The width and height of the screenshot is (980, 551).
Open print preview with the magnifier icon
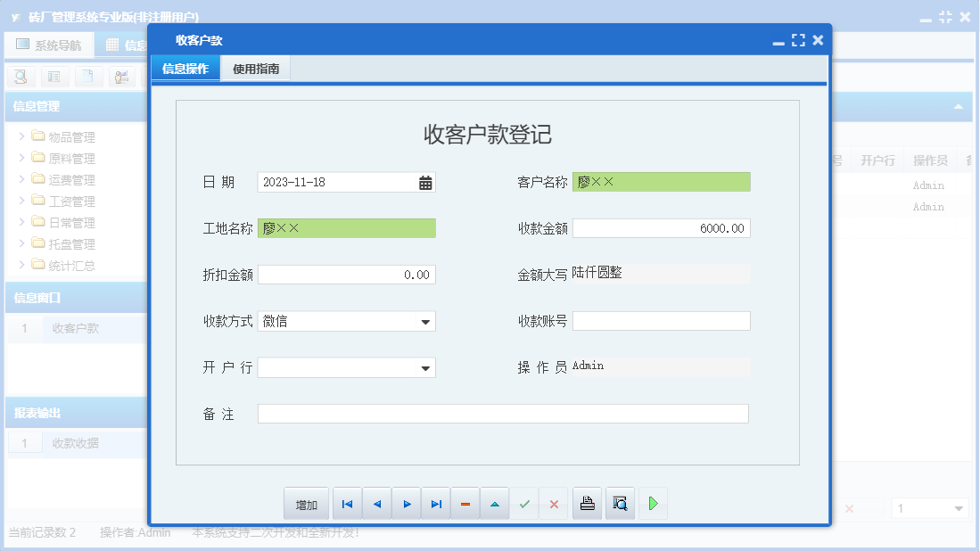pyautogui.click(x=620, y=503)
